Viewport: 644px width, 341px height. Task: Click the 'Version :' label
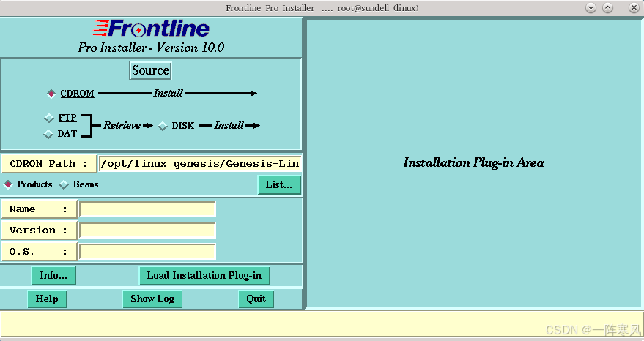39,231
